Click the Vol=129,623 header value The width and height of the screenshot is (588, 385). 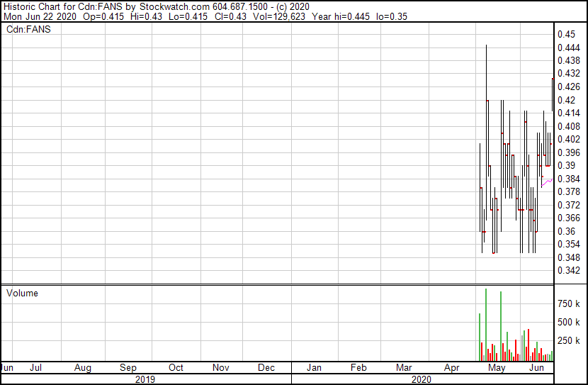coord(279,16)
